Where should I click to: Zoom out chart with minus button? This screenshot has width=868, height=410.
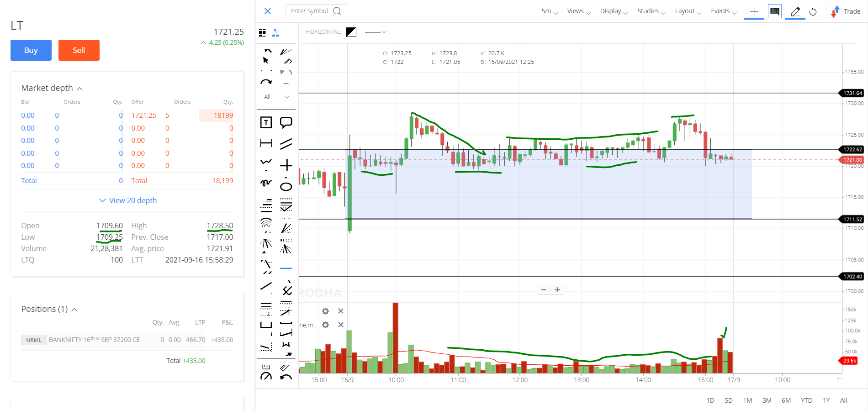coord(544,289)
